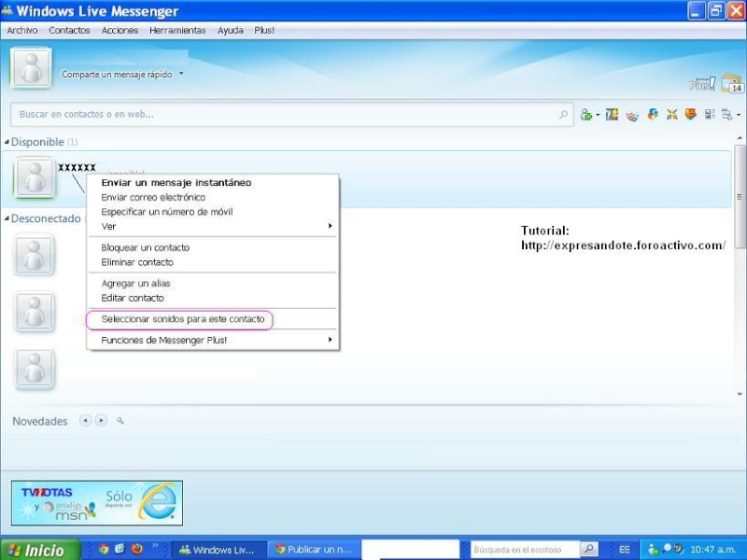Click the colored cubes icon in the toolbar

click(653, 114)
